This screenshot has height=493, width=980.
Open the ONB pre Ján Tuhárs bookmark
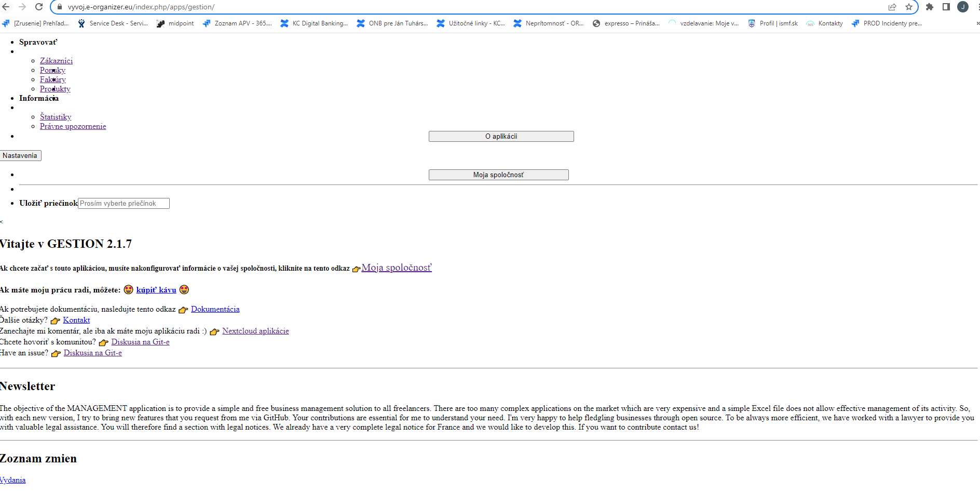(392, 23)
